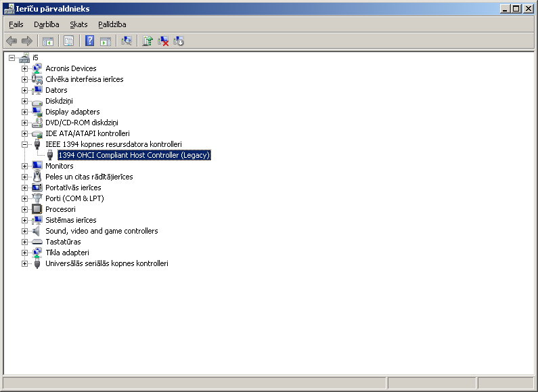
Task: Open Properties via the toolbar icon
Action: pyautogui.click(x=68, y=41)
